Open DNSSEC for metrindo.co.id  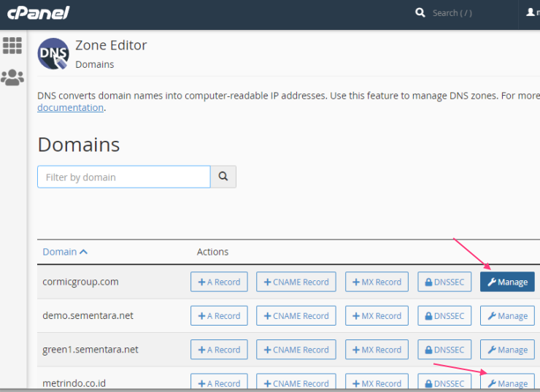tap(444, 383)
